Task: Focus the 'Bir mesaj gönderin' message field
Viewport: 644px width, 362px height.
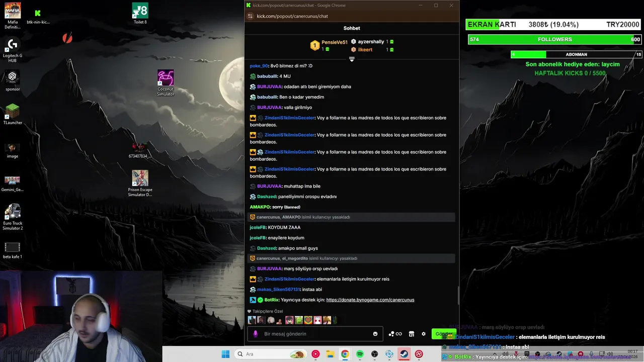Action: tap(315, 334)
